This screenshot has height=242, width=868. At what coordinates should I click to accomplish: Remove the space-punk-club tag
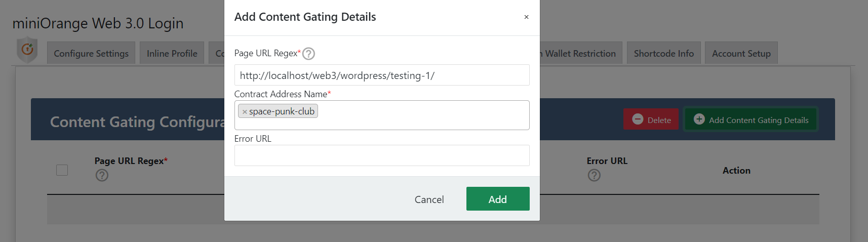245,112
